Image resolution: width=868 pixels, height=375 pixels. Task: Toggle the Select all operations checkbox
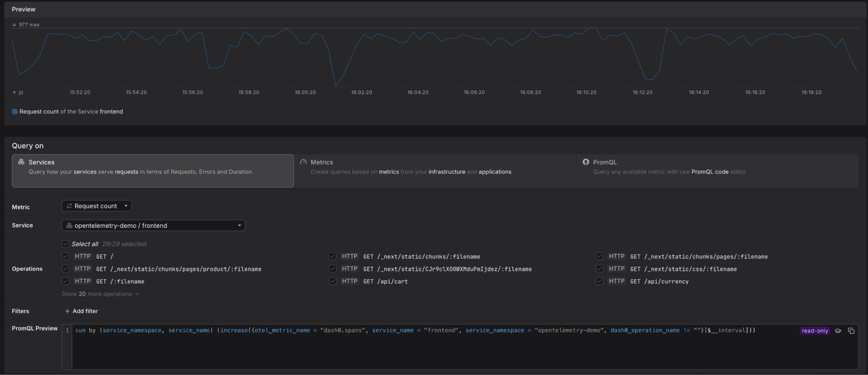click(66, 244)
